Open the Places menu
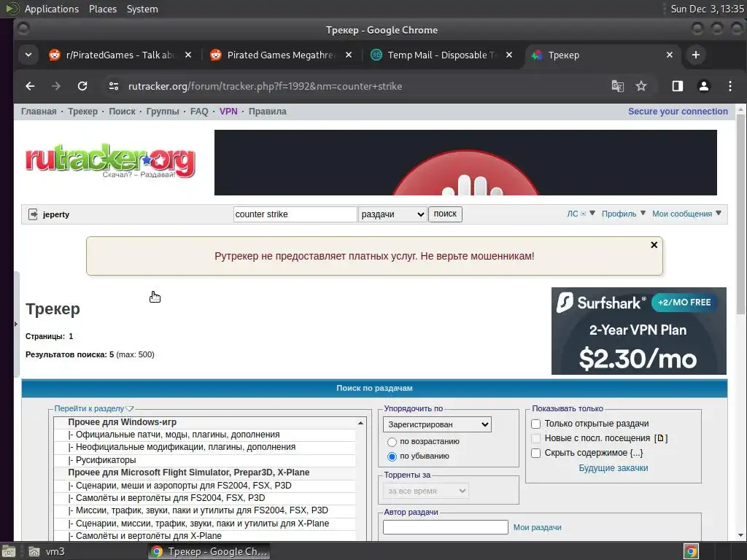This screenshot has width=747, height=560. (103, 9)
